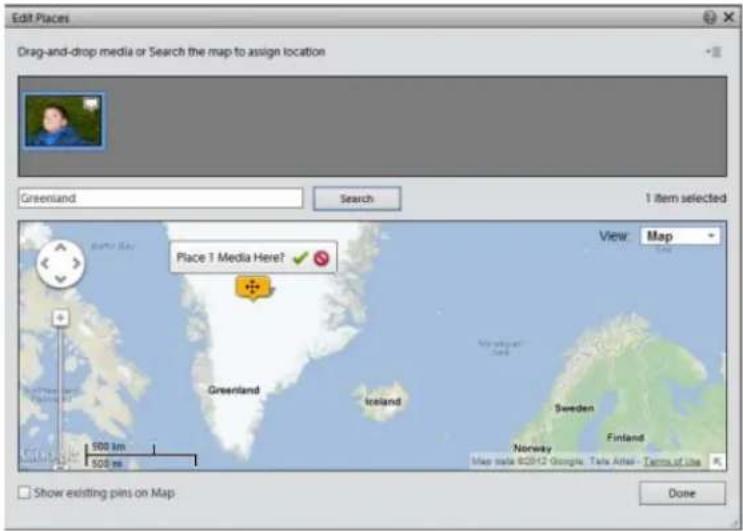
Task: Click the map zoom slider track
Action: (60, 393)
